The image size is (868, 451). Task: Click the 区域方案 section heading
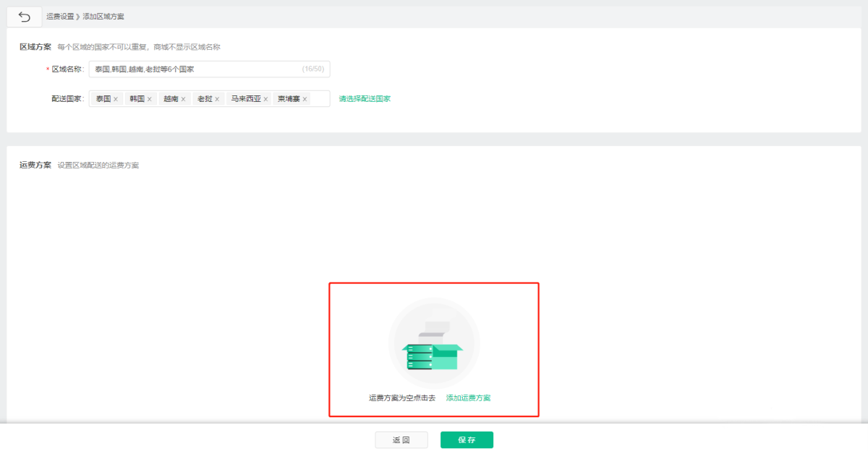coord(35,47)
